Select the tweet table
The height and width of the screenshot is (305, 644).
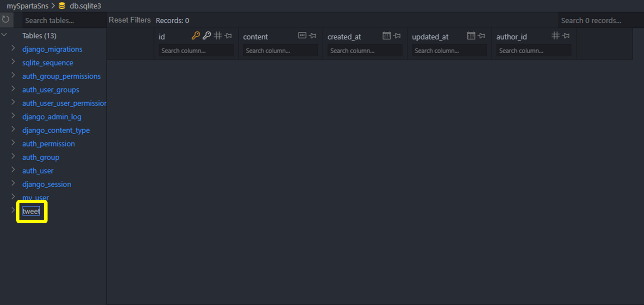[x=31, y=211]
